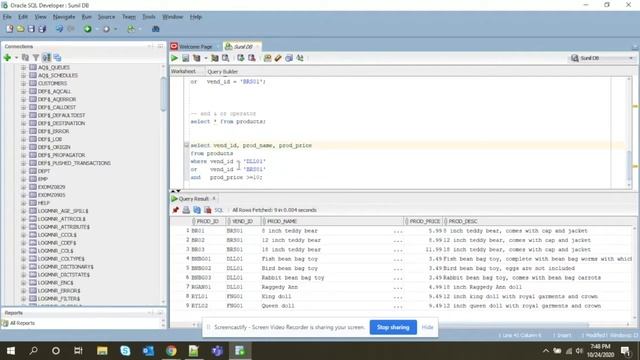Click the binoculars Find DB Object icon
Image resolution: width=640 pixels, height=360 pixels.
pos(156,29)
